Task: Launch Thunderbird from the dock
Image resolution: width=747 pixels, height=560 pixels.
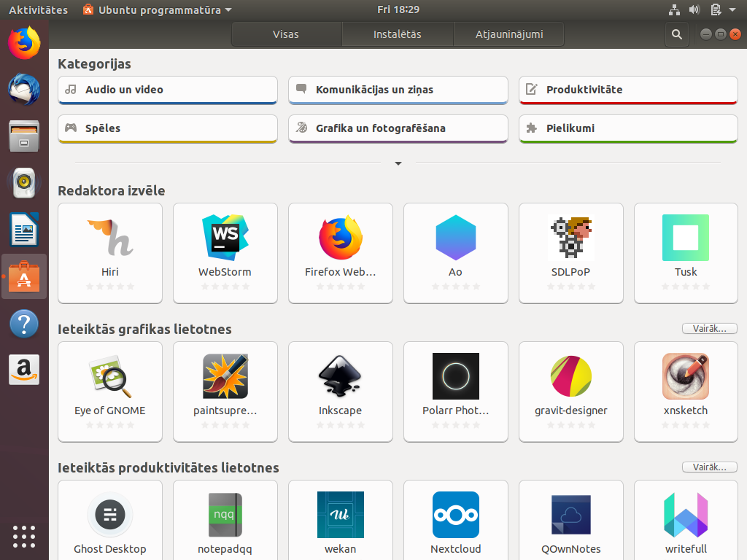Action: click(24, 89)
